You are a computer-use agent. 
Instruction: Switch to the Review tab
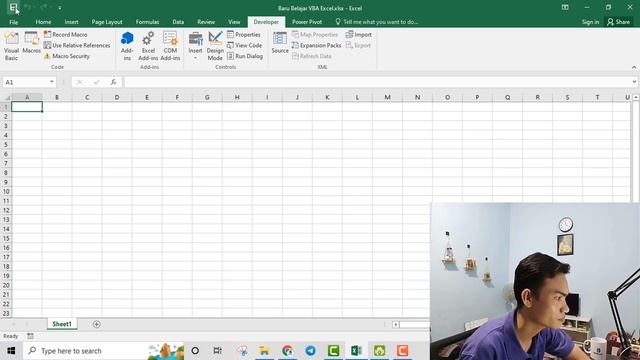click(206, 22)
